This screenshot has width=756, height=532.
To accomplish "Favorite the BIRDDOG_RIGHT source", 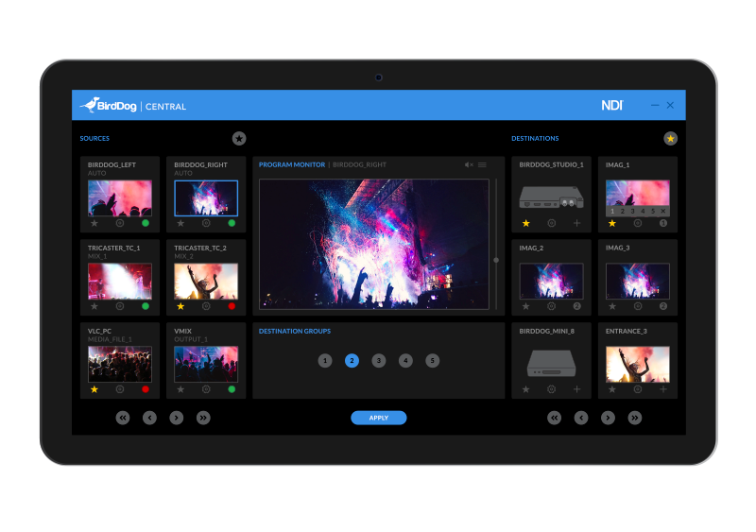I will (x=180, y=223).
